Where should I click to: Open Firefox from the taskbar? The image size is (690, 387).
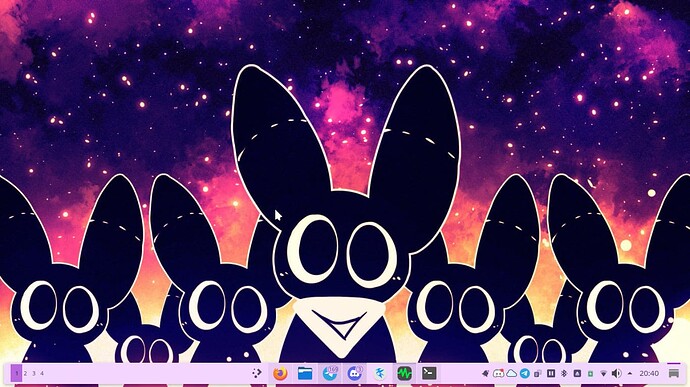point(280,373)
